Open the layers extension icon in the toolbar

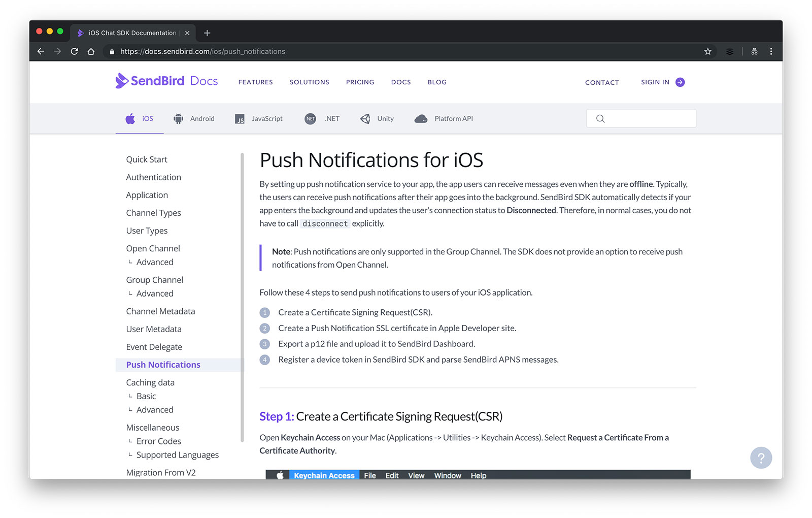point(729,51)
